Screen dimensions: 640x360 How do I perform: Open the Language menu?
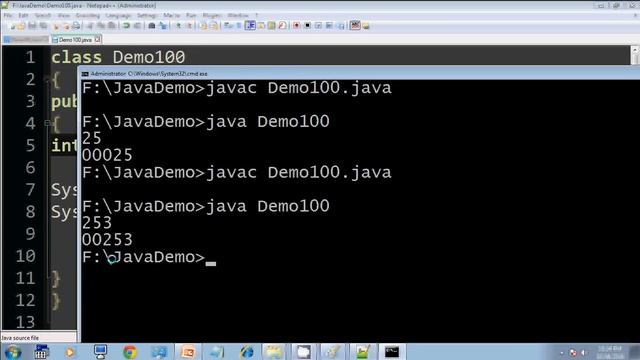coord(118,16)
